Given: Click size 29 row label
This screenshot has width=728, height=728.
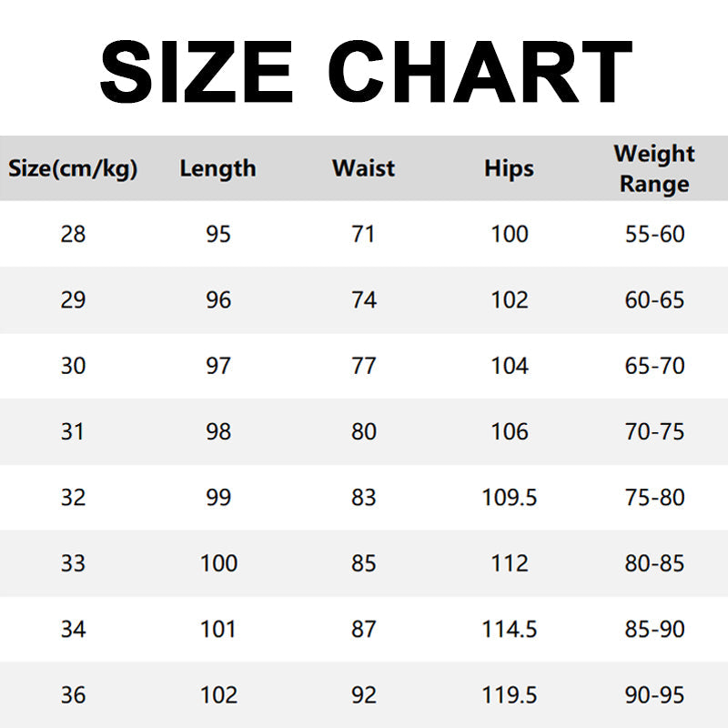Looking at the screenshot, I should (73, 300).
